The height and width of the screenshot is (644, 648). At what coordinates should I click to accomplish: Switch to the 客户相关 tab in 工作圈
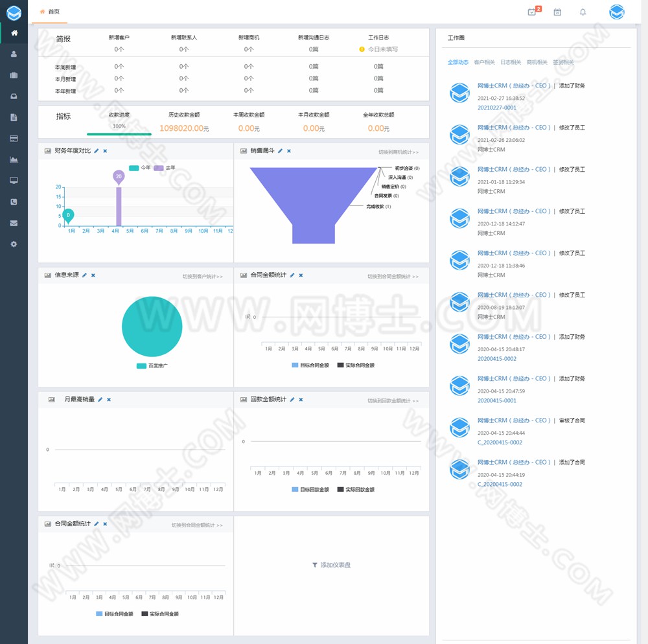(x=484, y=62)
